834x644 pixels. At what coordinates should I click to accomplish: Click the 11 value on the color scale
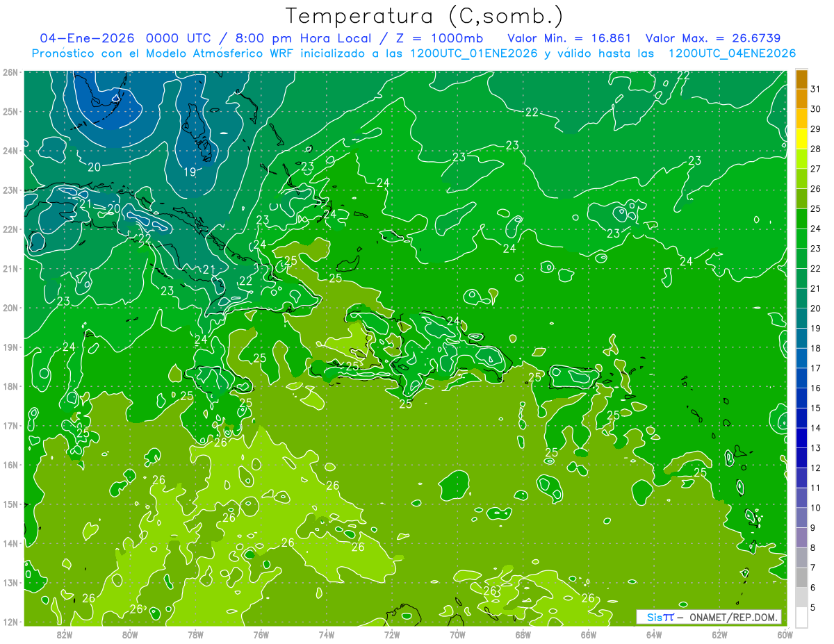click(x=815, y=488)
